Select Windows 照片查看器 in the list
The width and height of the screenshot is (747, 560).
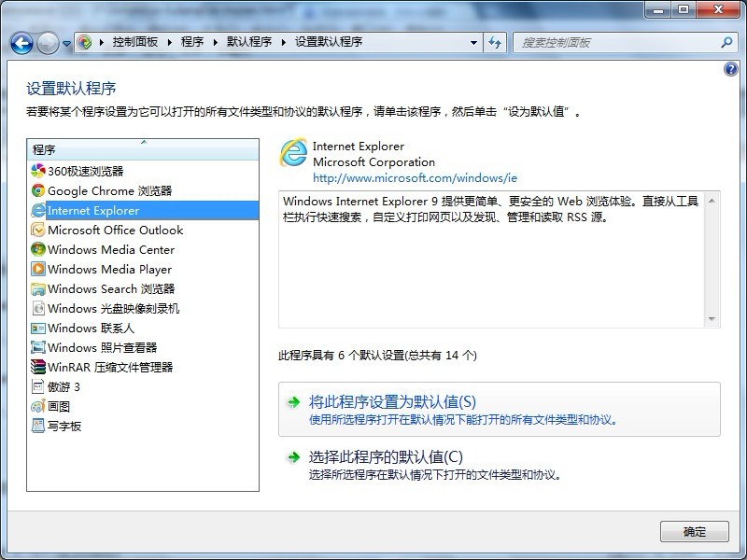(x=102, y=347)
